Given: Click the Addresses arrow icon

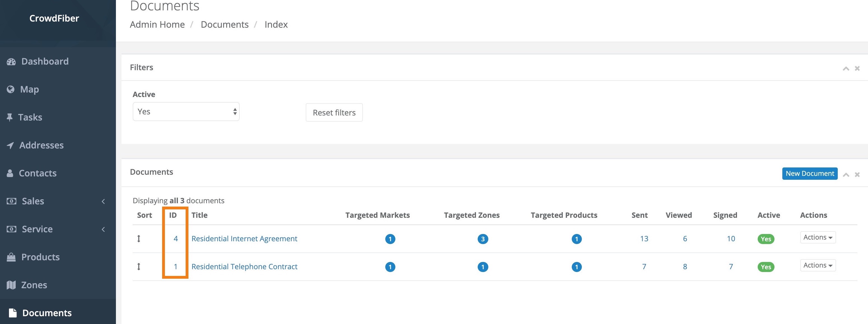Looking at the screenshot, I should (10, 145).
